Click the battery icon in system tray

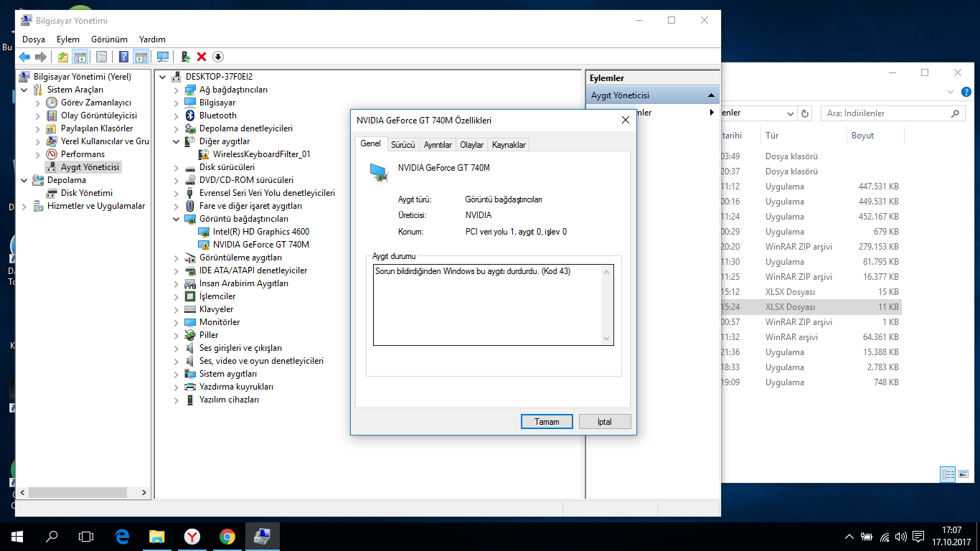pyautogui.click(x=867, y=537)
